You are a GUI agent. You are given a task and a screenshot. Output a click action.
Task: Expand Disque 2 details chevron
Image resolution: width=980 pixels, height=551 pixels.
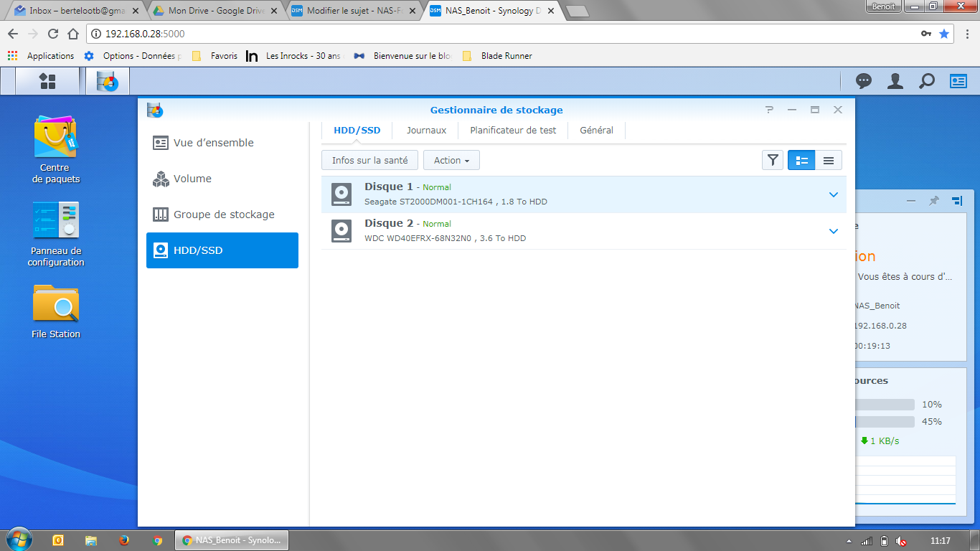coord(834,231)
